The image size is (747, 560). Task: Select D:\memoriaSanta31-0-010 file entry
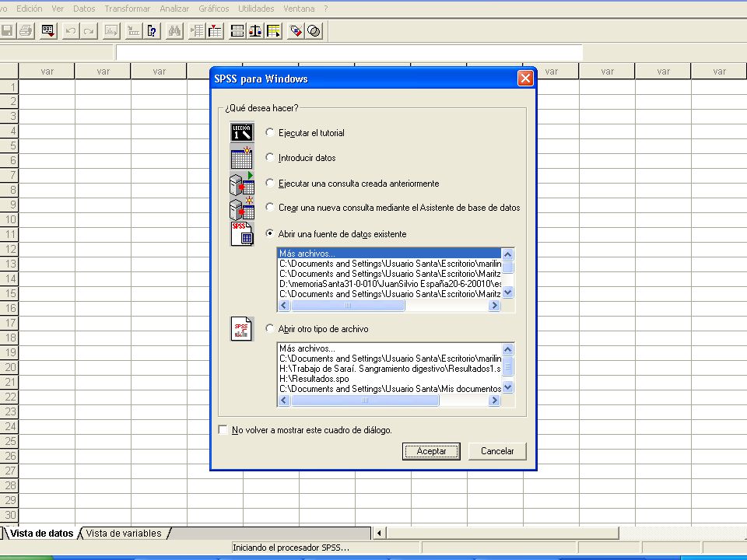coord(389,284)
